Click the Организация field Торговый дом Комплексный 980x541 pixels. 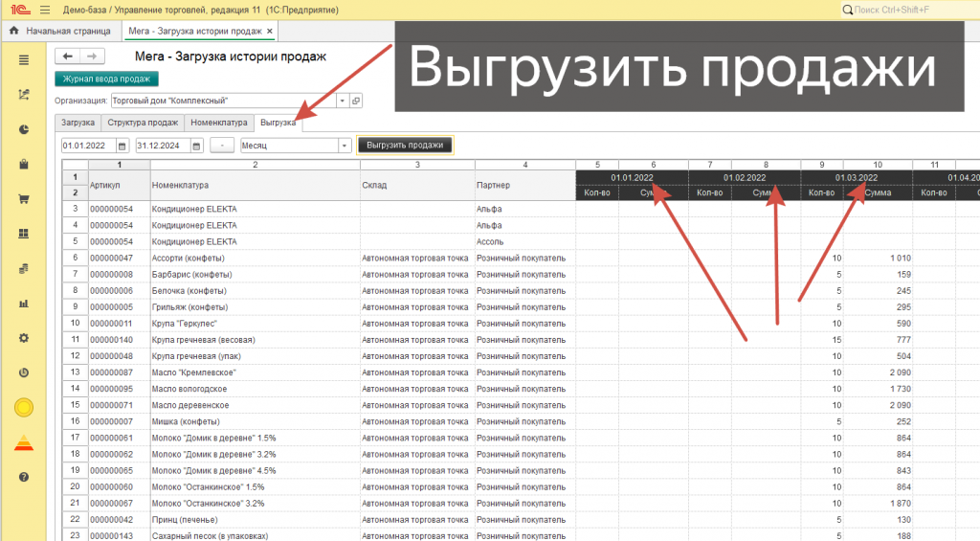[223, 101]
